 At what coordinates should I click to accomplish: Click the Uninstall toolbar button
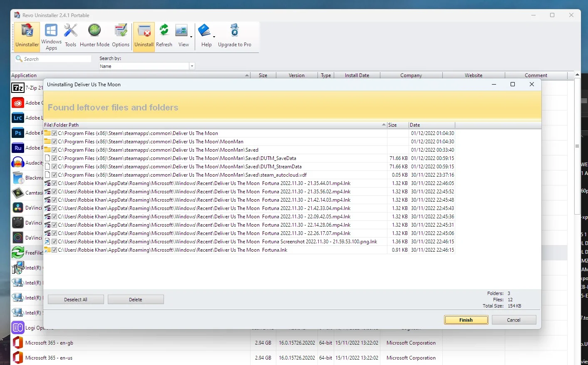pos(144,37)
